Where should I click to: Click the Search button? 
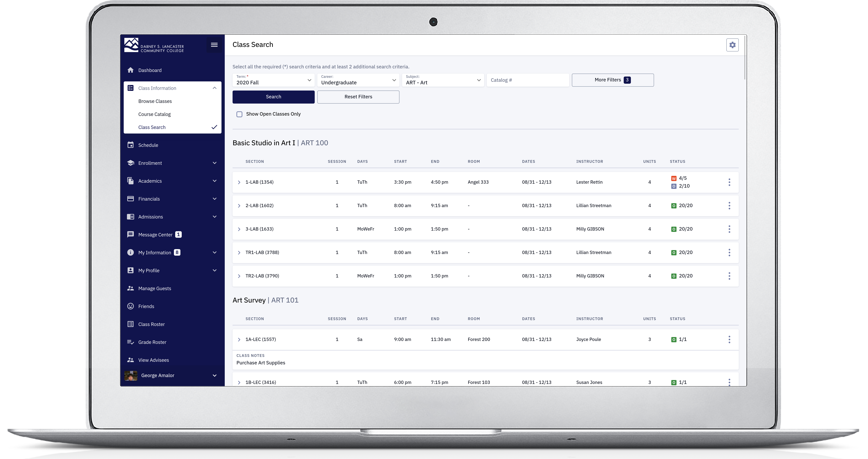click(274, 97)
